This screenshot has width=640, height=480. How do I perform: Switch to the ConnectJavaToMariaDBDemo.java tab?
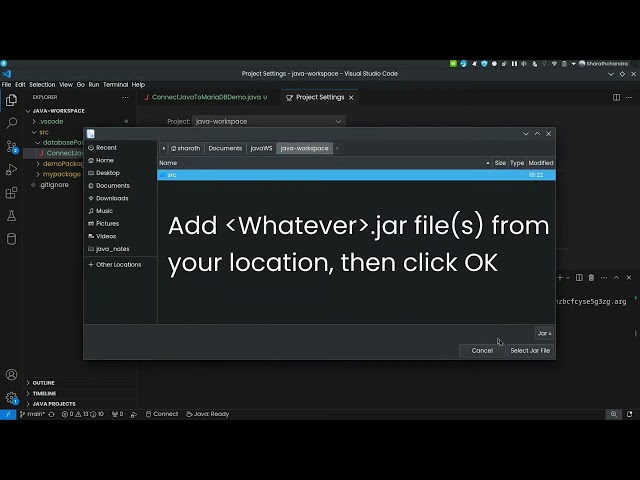pos(206,97)
